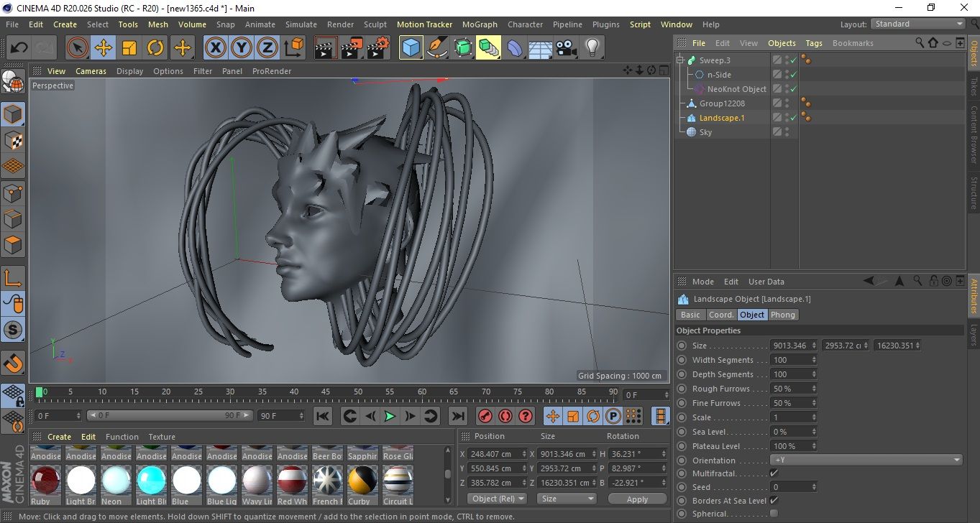The image size is (980, 523).
Task: Open the Simulate menu
Action: (x=301, y=24)
